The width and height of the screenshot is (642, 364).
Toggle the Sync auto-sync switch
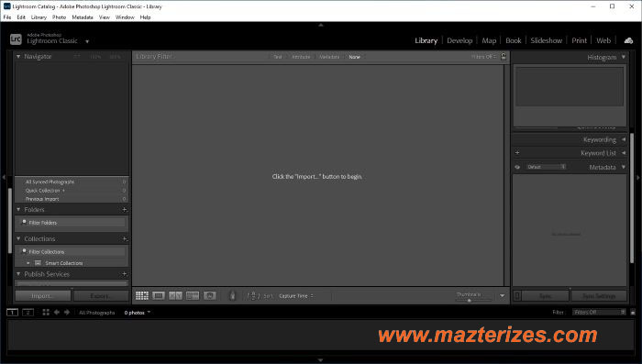point(517,295)
